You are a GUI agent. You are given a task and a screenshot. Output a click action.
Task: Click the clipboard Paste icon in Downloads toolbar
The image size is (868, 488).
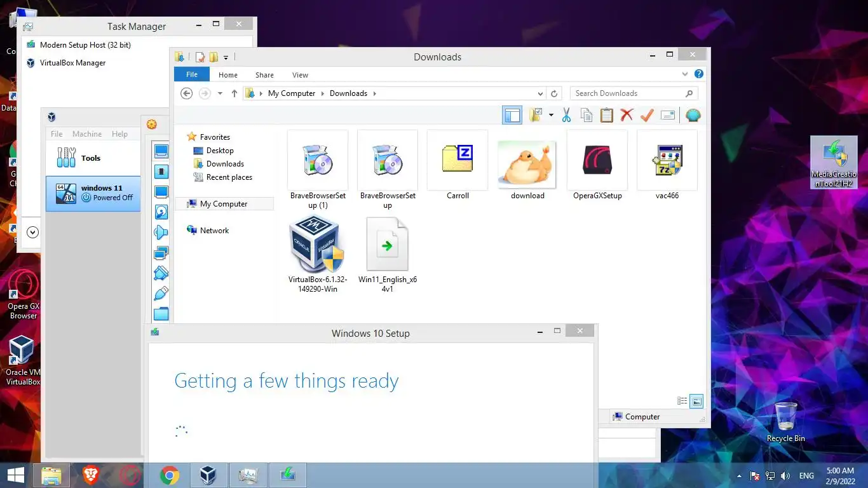(607, 115)
